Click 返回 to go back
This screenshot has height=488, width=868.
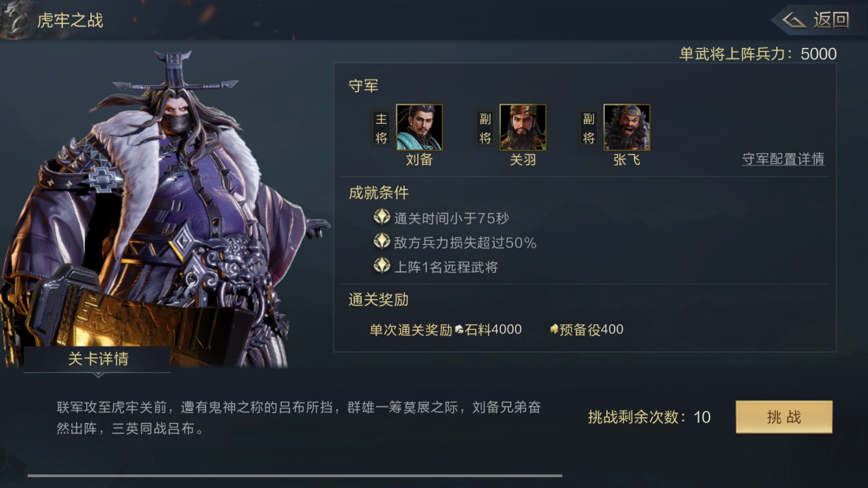click(831, 20)
